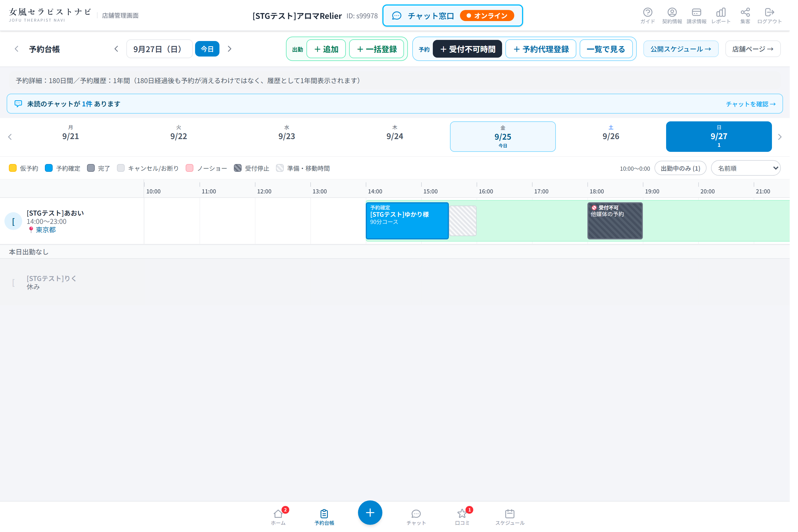
Task: Click ＋一括登録 button
Action: pyautogui.click(x=380, y=50)
